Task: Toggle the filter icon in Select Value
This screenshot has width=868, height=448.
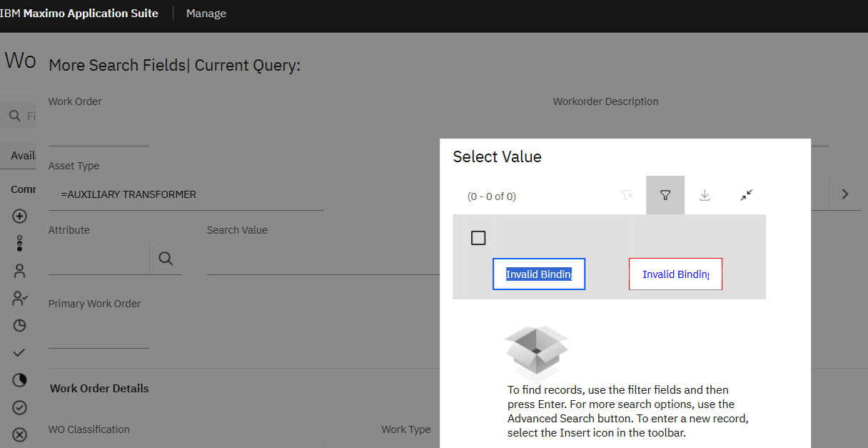Action: 665,195
